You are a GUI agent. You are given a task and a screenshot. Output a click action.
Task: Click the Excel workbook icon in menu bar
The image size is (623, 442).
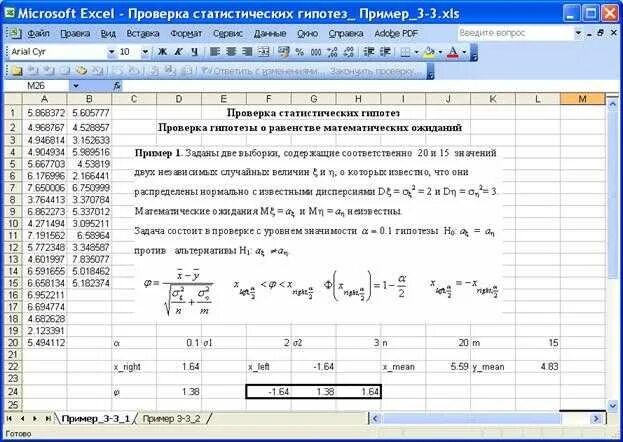coord(14,33)
